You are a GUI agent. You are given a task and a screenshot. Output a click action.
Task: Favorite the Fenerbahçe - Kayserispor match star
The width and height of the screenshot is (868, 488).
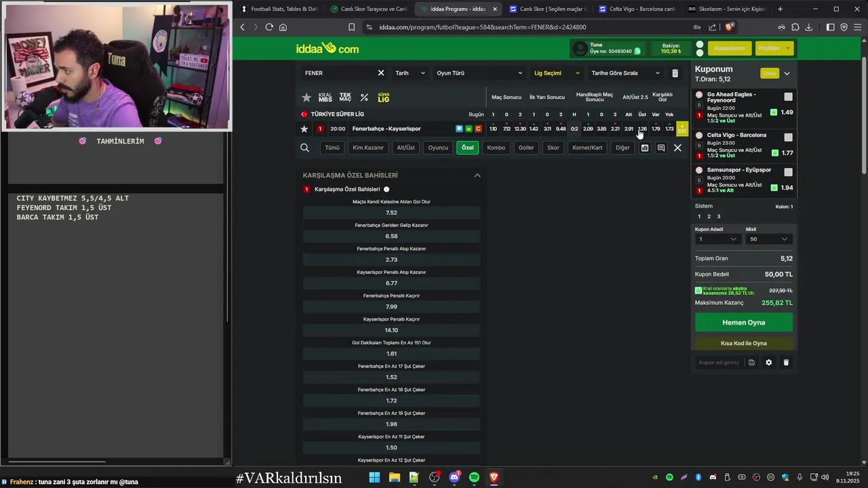(304, 129)
